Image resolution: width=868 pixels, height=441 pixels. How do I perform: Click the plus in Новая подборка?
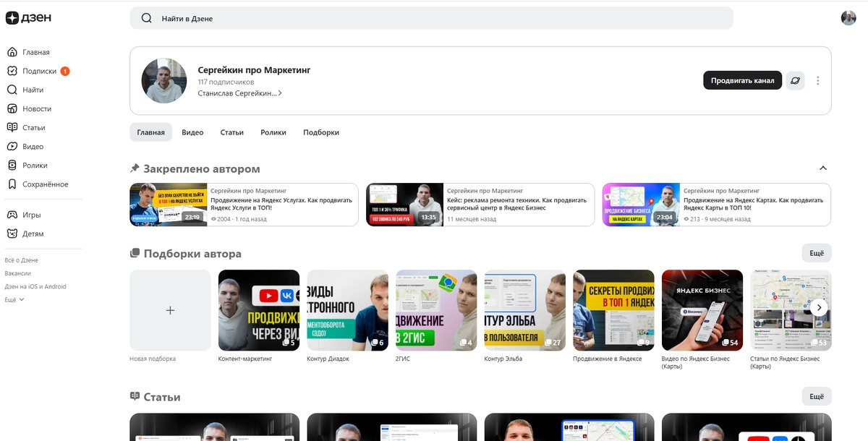click(170, 310)
